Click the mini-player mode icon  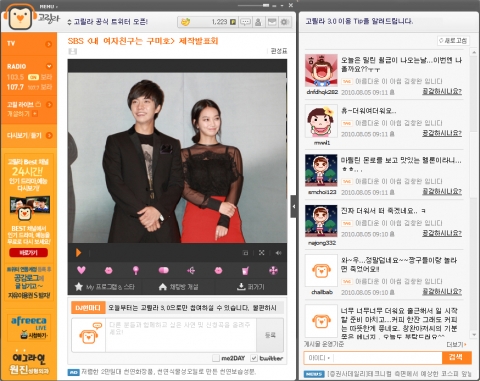tap(245, 253)
